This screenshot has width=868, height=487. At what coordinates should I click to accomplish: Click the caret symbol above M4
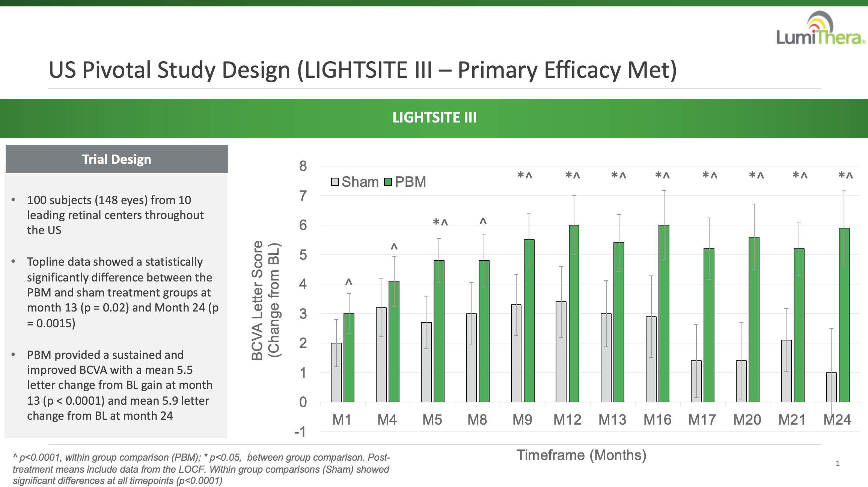394,247
